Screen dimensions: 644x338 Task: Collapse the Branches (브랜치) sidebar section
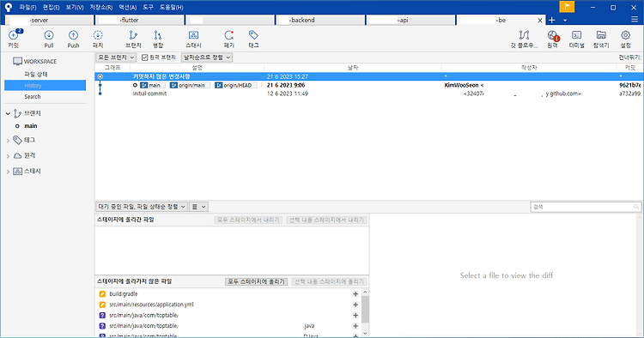click(8, 113)
